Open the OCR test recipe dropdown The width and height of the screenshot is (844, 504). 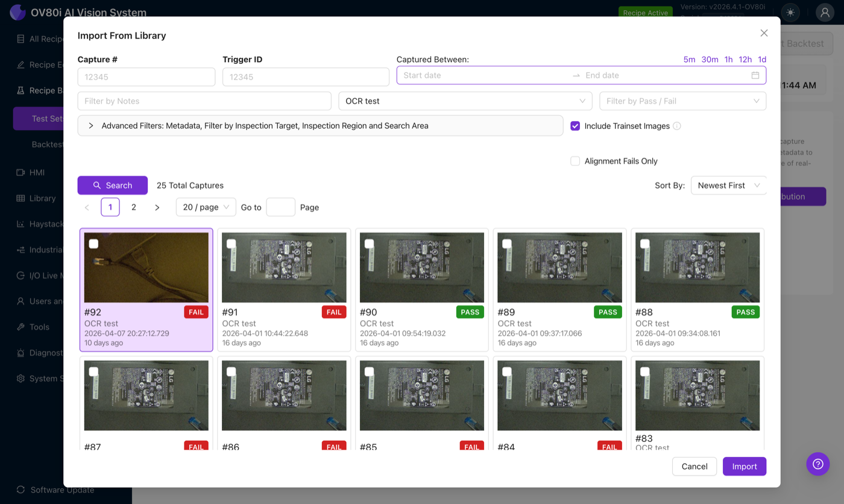pos(465,101)
